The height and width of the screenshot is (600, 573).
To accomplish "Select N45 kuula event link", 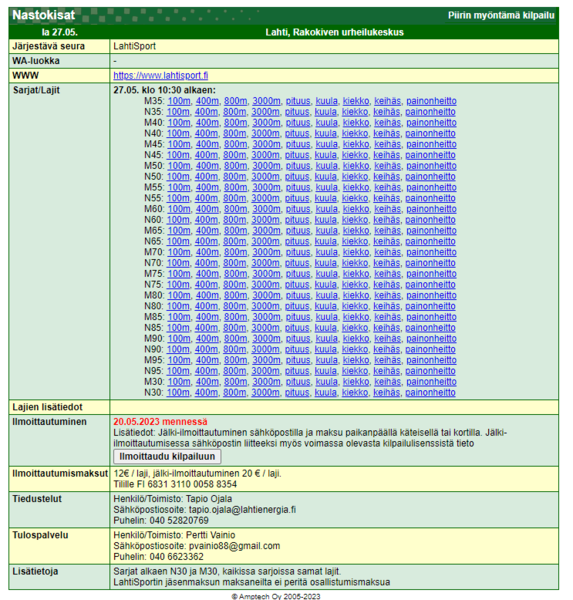I will (326, 155).
